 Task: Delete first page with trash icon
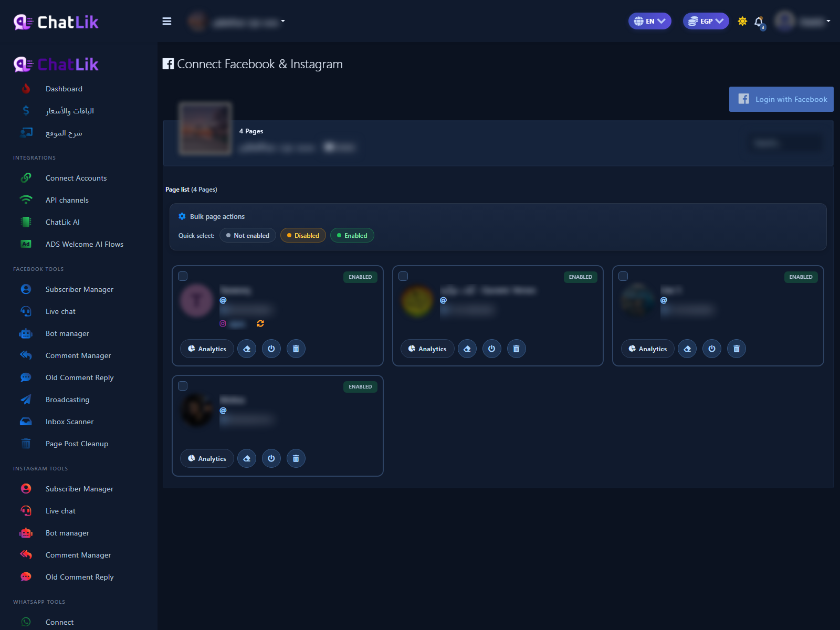tap(296, 349)
